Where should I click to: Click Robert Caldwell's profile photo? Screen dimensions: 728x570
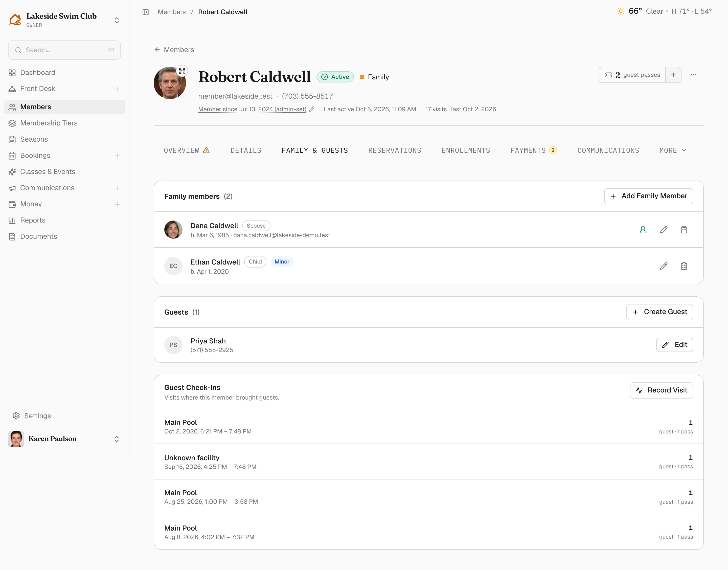pyautogui.click(x=170, y=83)
